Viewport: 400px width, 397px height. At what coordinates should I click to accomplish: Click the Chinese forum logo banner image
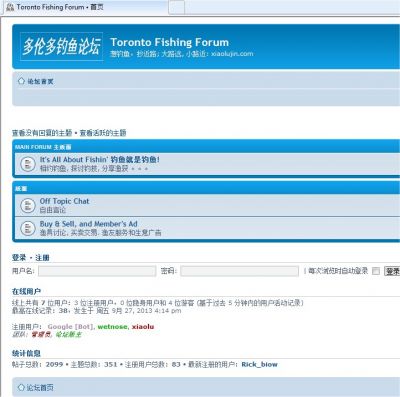tap(61, 46)
